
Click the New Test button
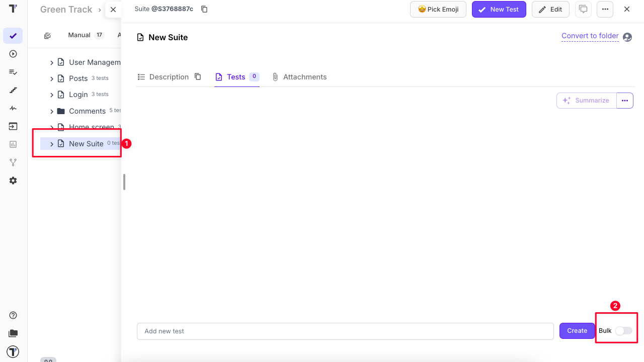pos(499,10)
